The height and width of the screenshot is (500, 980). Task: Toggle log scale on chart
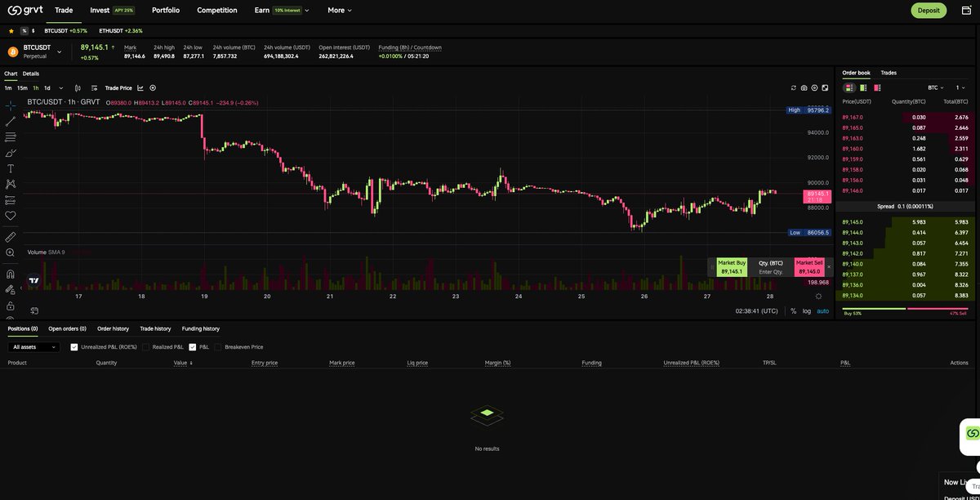coord(807,310)
